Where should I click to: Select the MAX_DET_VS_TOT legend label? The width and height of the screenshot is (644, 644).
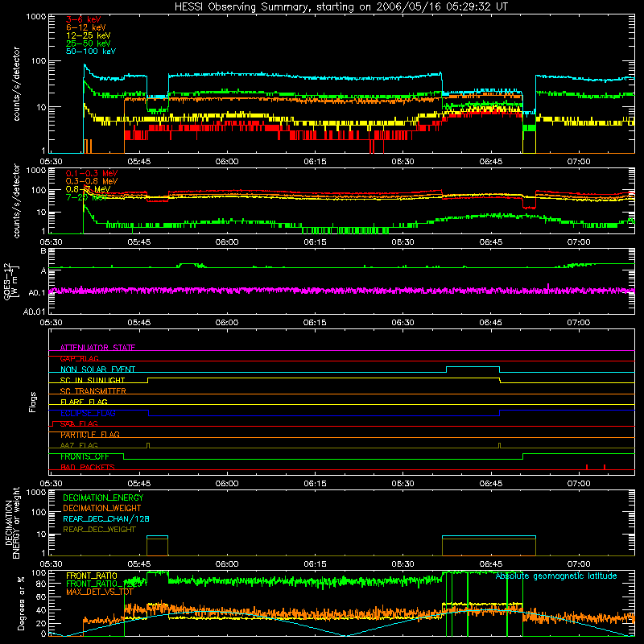99,592
